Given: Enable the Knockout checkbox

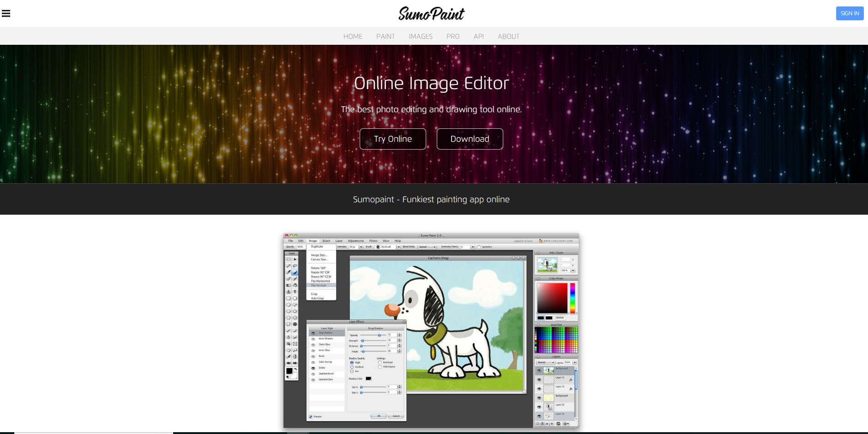Looking at the screenshot, I should point(380,362).
